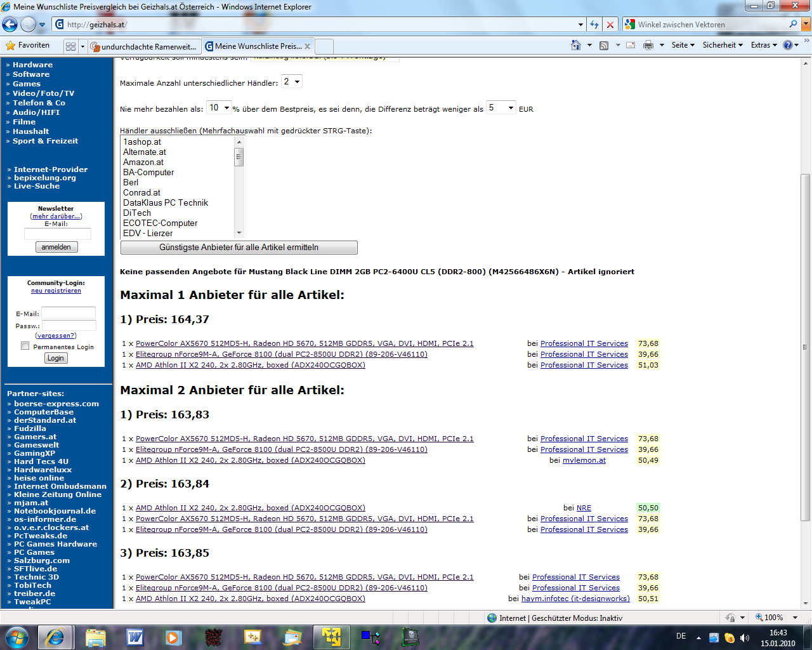Open haym.infotec (it-designworks) link
Screen dimensions: 812x650
coord(575,599)
